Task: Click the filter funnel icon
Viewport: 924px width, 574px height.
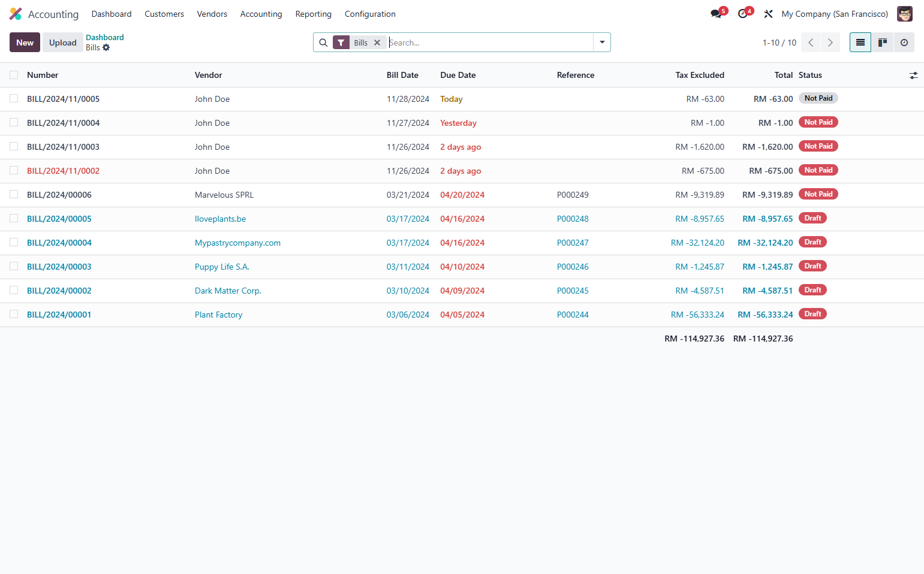Action: 341,43
